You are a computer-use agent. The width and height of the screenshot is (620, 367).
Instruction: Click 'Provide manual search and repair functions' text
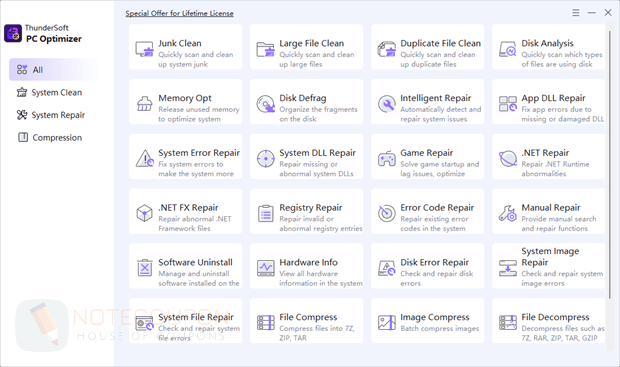pyautogui.click(x=559, y=223)
